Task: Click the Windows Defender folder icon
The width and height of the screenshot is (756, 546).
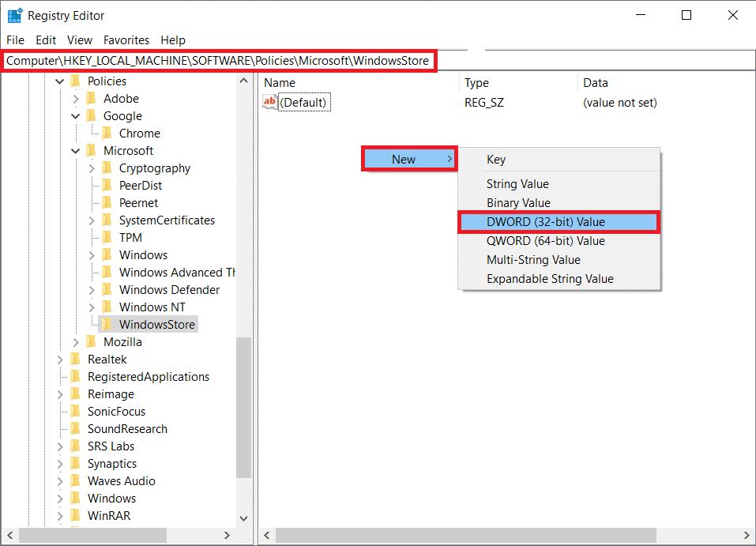Action: pos(107,289)
